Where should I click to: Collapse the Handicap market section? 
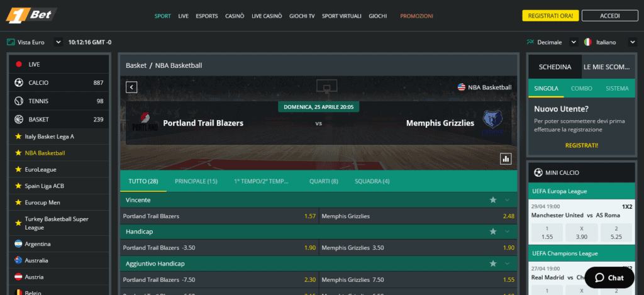pos(508,231)
